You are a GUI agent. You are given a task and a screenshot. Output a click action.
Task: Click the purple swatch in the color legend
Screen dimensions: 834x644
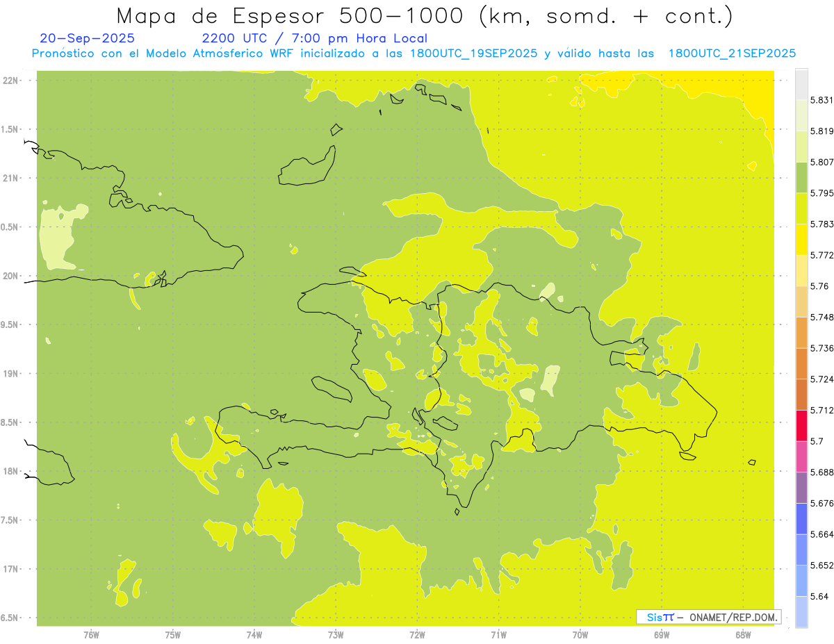point(801,488)
